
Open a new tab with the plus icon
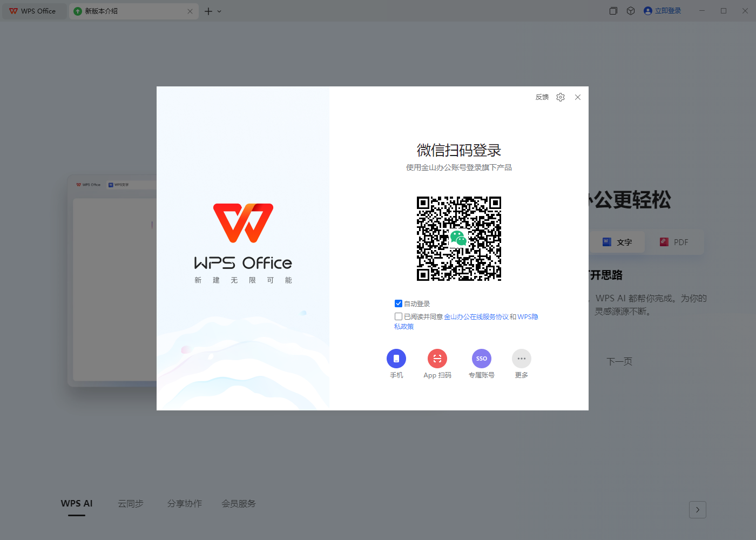point(209,11)
